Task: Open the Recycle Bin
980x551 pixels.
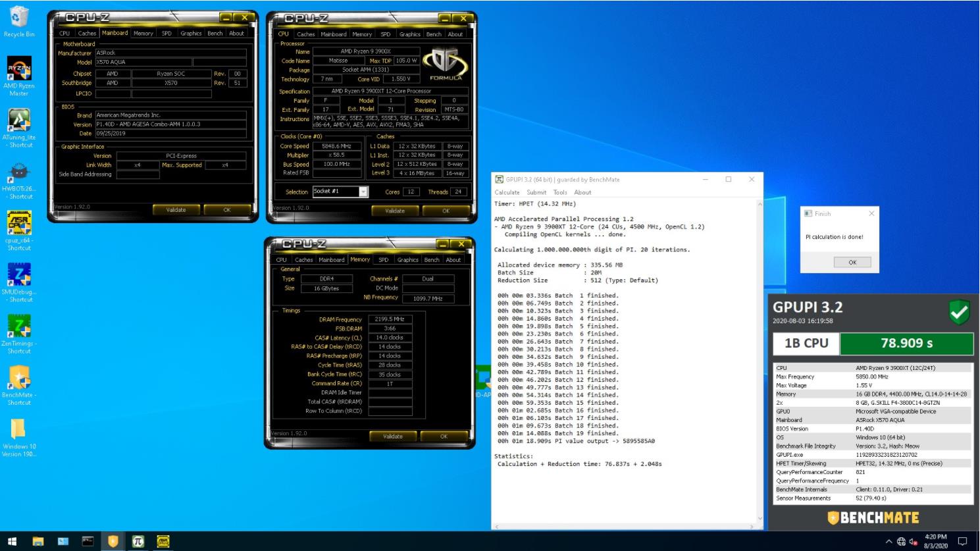Action: [x=18, y=16]
